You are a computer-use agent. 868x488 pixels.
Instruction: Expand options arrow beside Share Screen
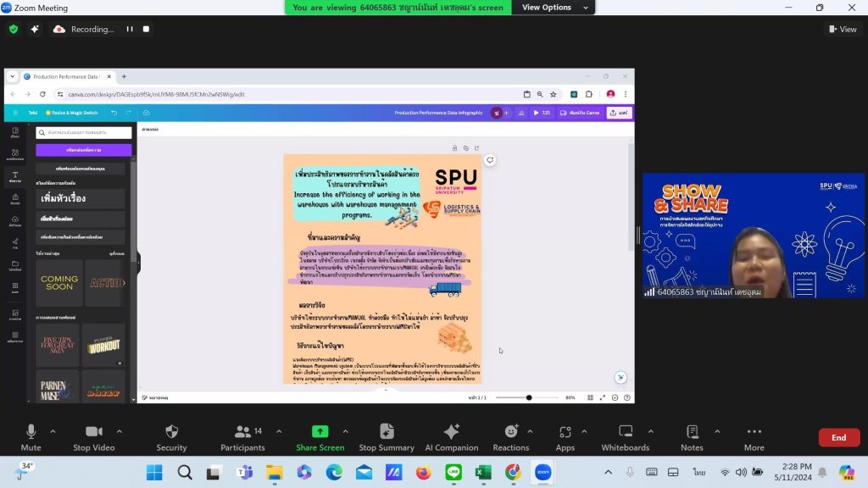346,431
